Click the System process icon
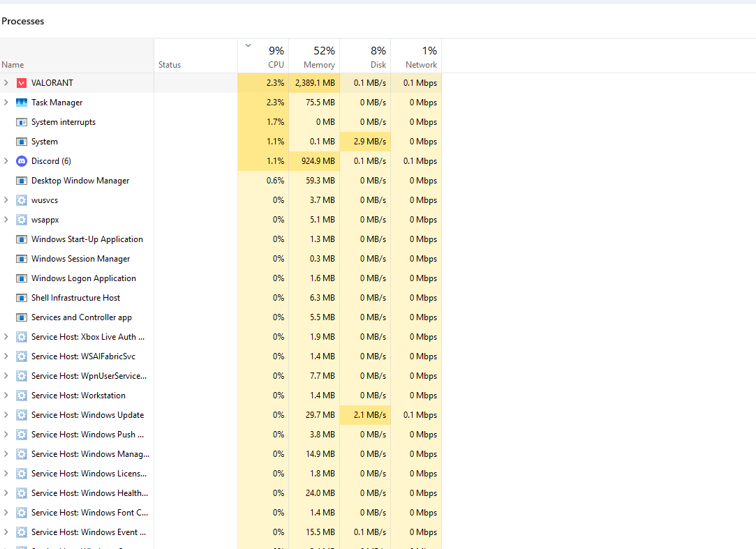The image size is (756, 549). [x=21, y=142]
